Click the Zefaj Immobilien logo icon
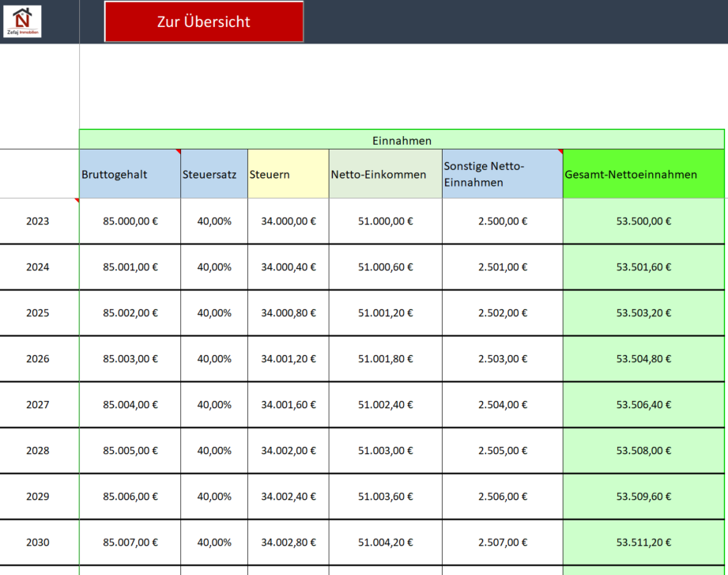This screenshot has width=728, height=575. [x=22, y=21]
